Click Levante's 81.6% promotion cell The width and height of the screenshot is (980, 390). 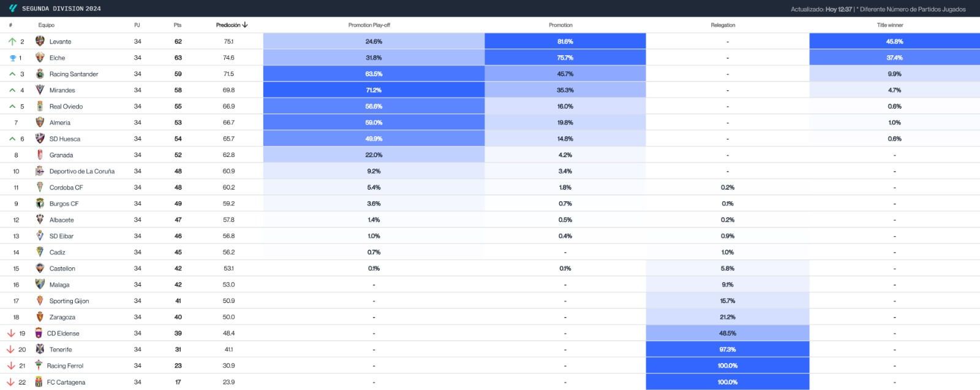click(x=565, y=41)
